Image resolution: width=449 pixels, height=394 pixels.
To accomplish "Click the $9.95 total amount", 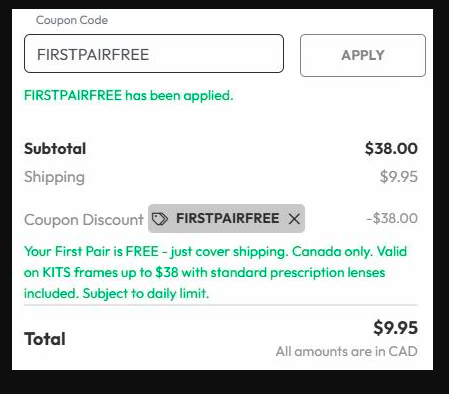I will point(395,328).
